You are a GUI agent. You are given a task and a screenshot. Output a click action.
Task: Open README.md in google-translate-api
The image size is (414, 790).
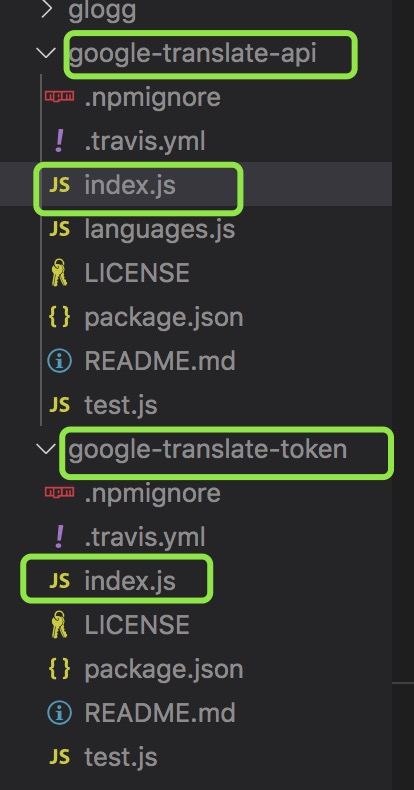(160, 361)
